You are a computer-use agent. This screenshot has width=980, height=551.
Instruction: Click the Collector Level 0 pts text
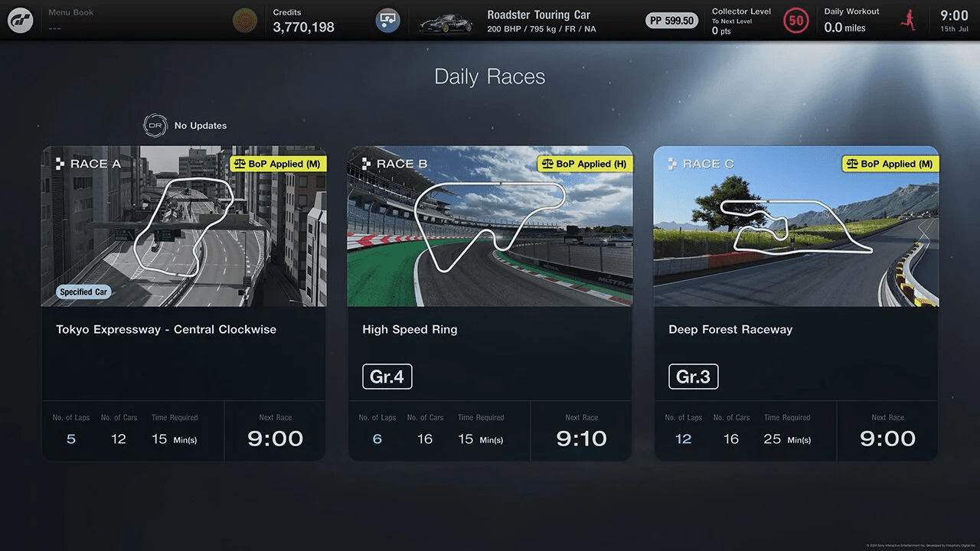coord(721,31)
